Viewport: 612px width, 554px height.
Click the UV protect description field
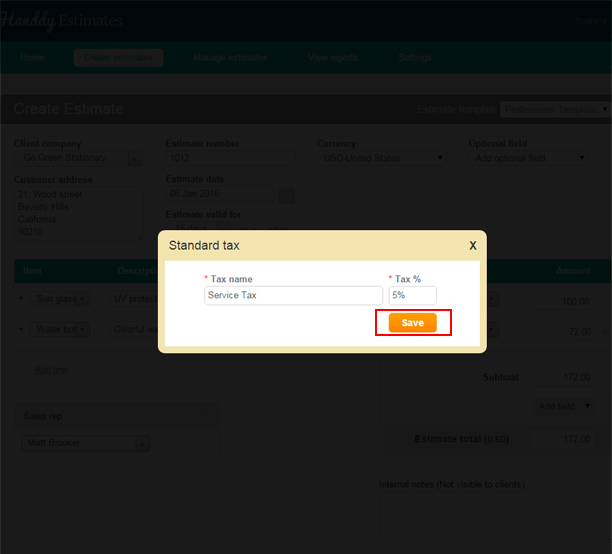[135, 299]
